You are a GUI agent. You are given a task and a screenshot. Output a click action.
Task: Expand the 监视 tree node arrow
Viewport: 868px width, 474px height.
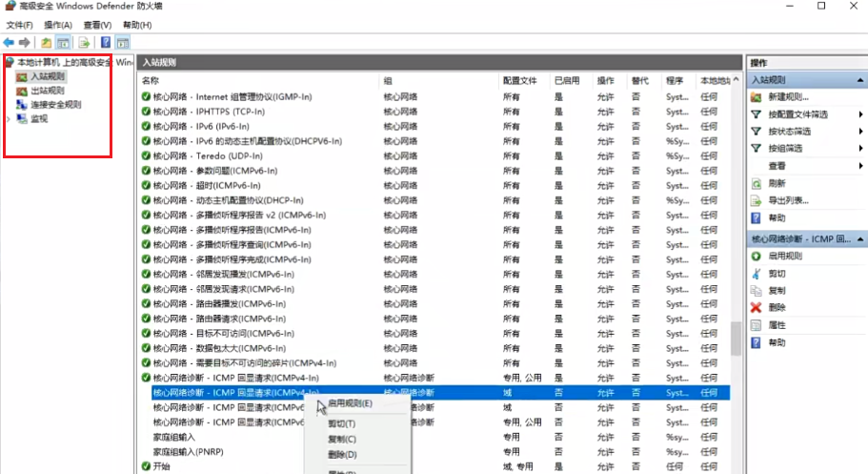(9, 118)
